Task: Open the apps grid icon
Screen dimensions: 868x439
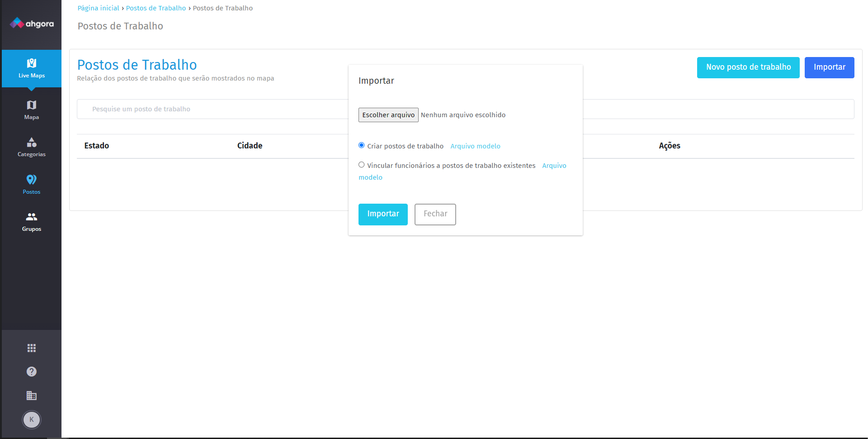Action: (32, 348)
